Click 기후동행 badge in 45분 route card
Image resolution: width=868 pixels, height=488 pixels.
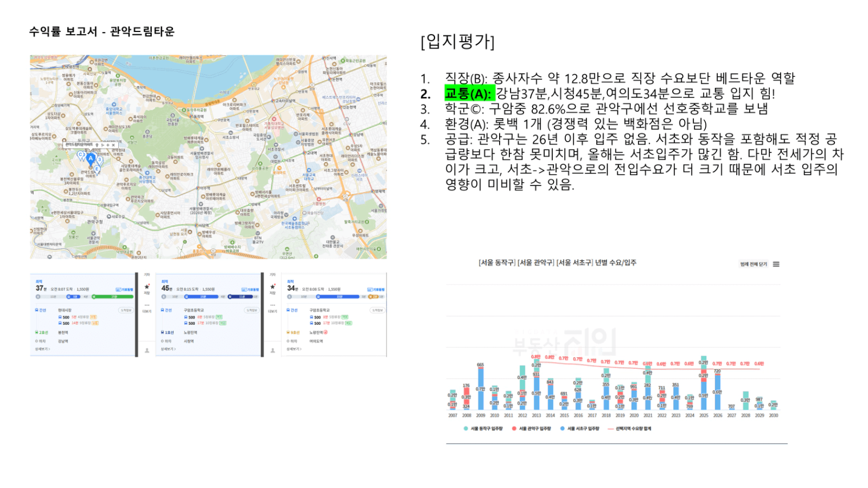(250, 289)
